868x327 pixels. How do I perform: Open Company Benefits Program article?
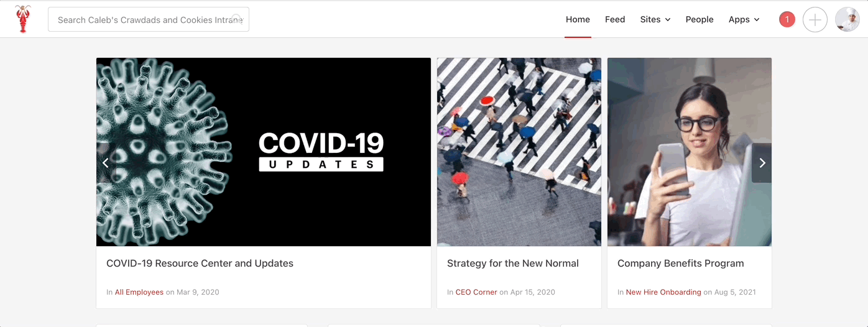tap(681, 264)
